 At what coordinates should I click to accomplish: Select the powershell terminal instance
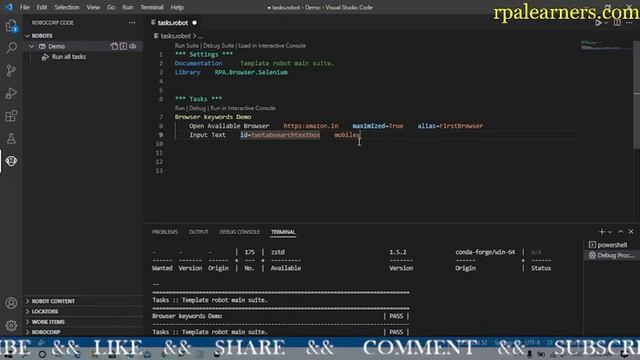pyautogui.click(x=611, y=245)
